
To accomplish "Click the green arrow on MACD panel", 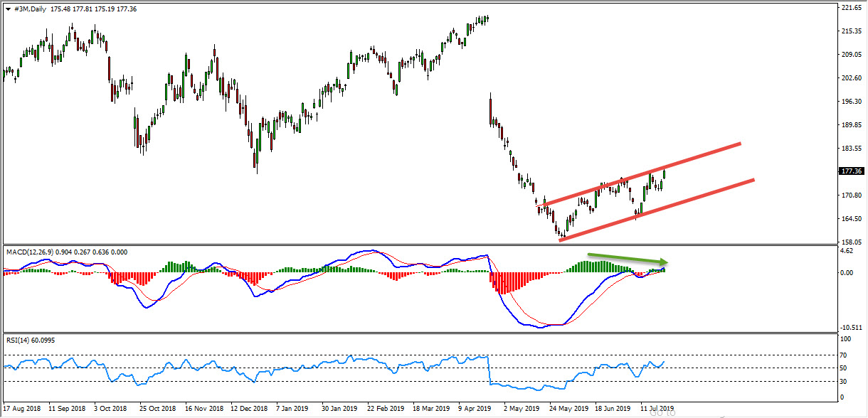I will (626, 258).
